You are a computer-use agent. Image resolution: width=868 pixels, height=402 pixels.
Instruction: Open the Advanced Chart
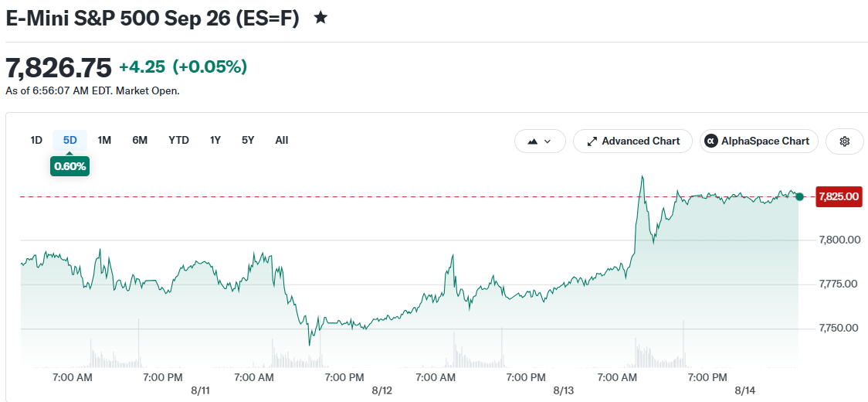click(633, 141)
